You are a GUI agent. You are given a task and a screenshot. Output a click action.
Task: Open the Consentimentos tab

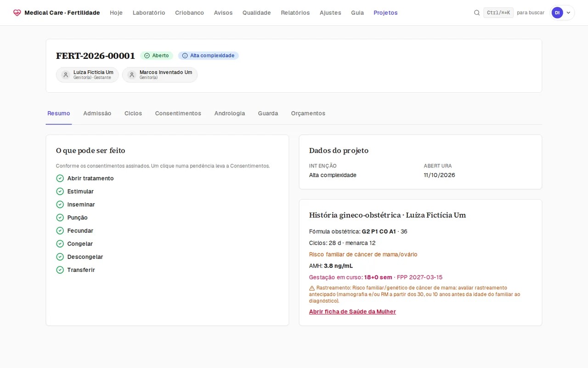click(178, 114)
